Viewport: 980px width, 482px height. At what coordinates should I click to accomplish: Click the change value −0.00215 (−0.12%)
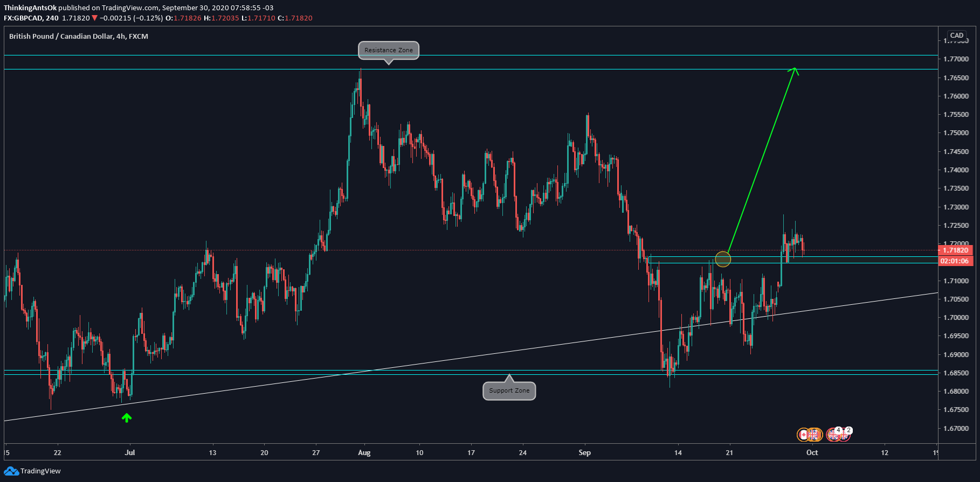[x=131, y=18]
